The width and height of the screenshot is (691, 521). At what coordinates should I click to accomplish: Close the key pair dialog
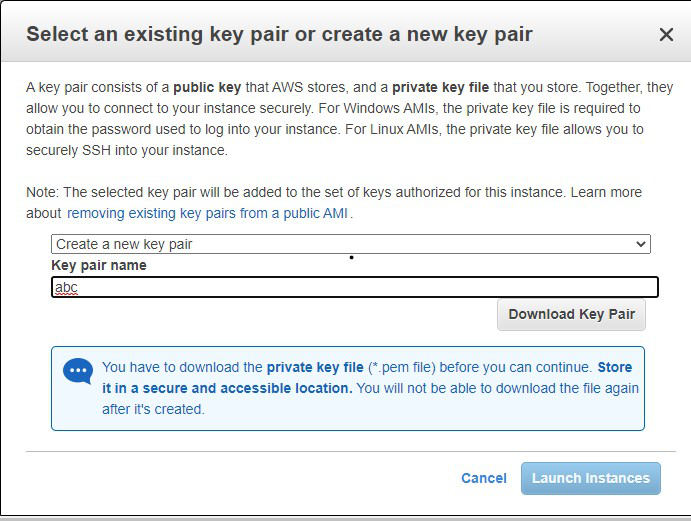666,34
